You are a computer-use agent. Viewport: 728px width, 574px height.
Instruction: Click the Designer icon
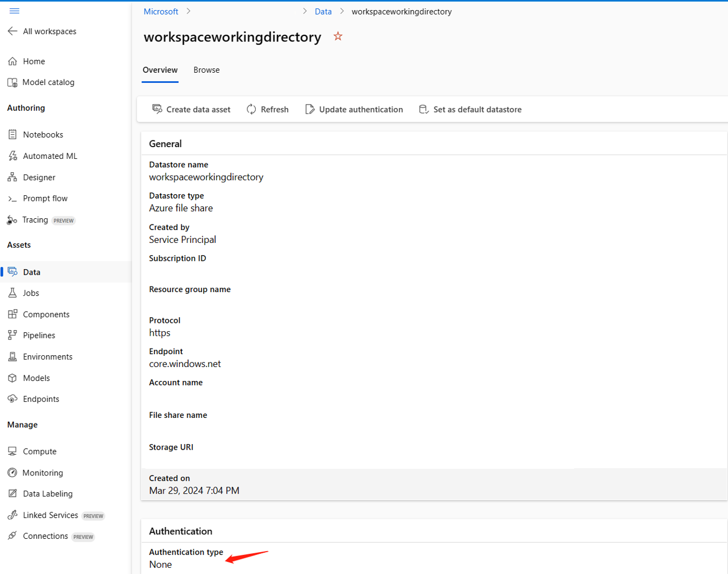[x=12, y=177]
